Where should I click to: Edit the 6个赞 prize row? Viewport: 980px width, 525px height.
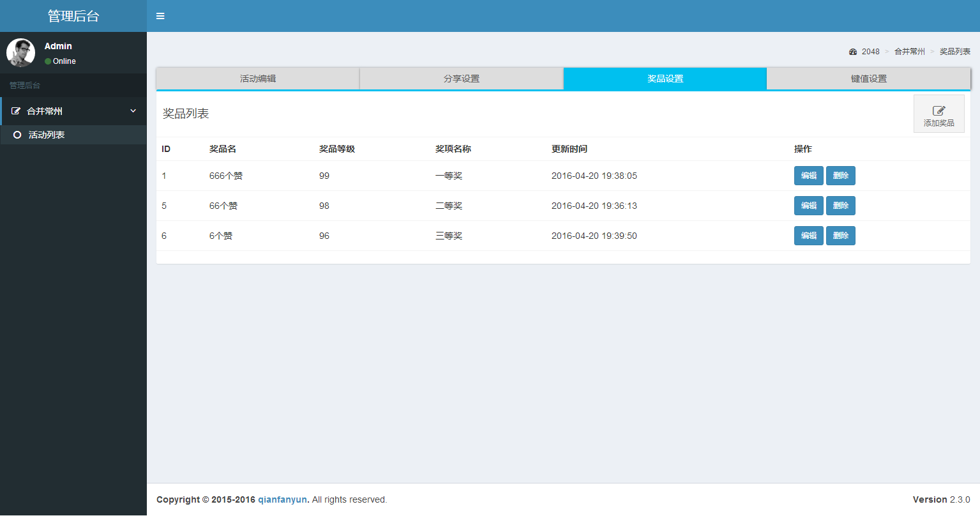pyautogui.click(x=808, y=236)
